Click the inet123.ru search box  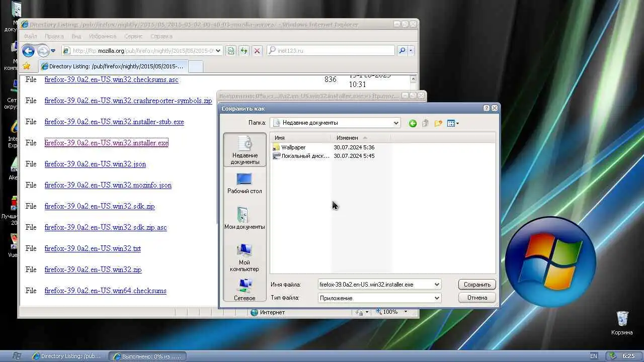coord(331,51)
